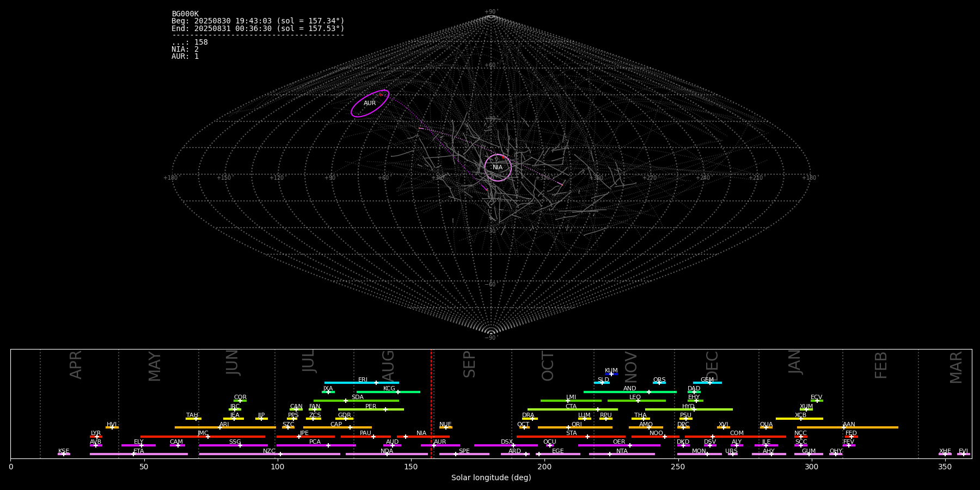Click the KSE shower label
This screenshot has height=490, width=980.
[64, 451]
